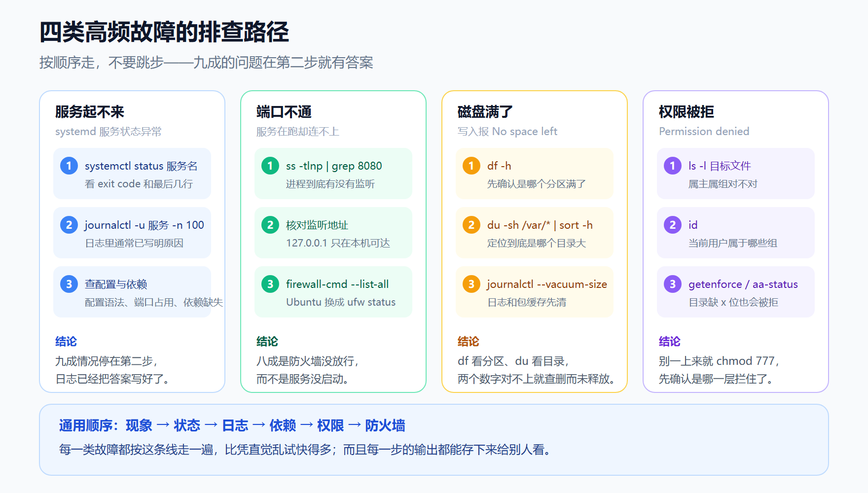Click step 1 badge beside systemctl status
868x493 pixels.
pyautogui.click(x=69, y=166)
